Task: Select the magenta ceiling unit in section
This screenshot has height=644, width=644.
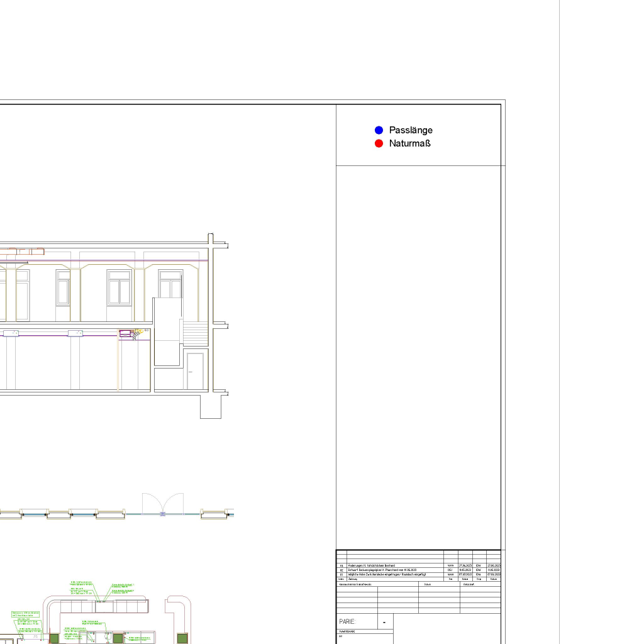Action: coord(125,332)
